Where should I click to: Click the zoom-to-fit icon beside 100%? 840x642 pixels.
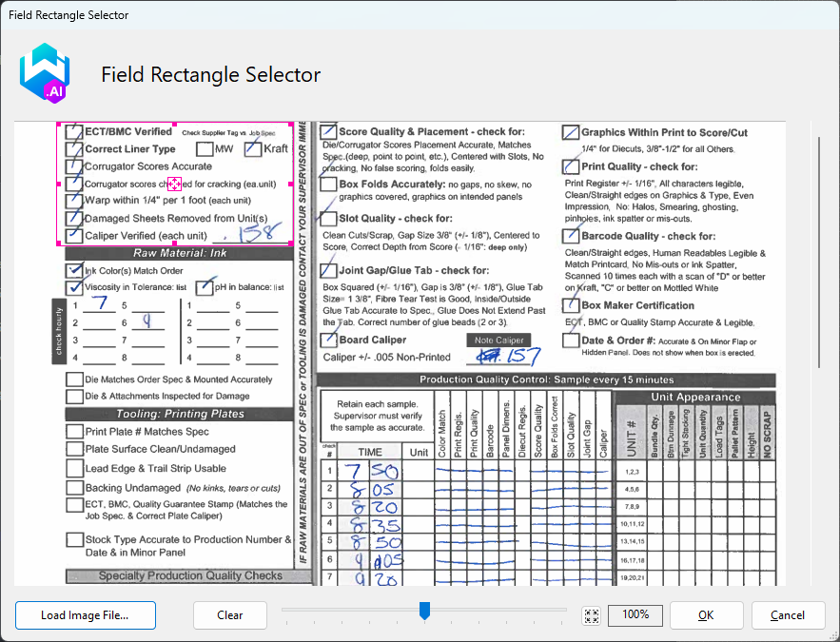coord(591,615)
